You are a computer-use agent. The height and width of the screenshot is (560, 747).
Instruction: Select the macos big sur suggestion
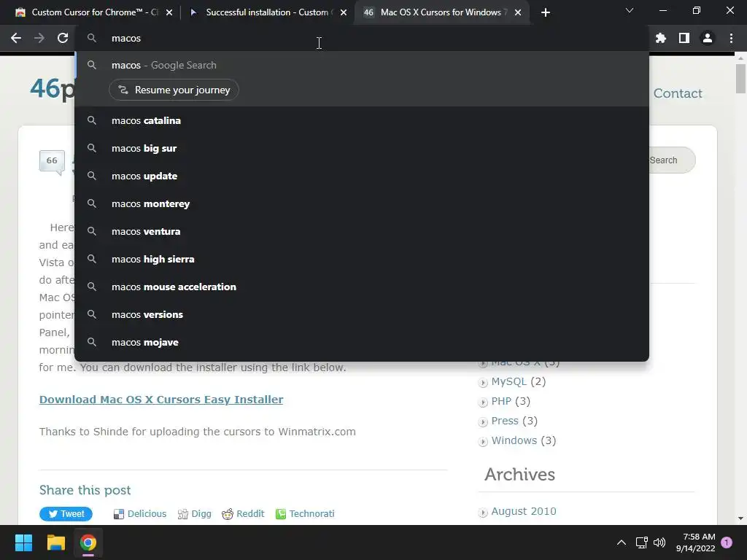(362, 148)
